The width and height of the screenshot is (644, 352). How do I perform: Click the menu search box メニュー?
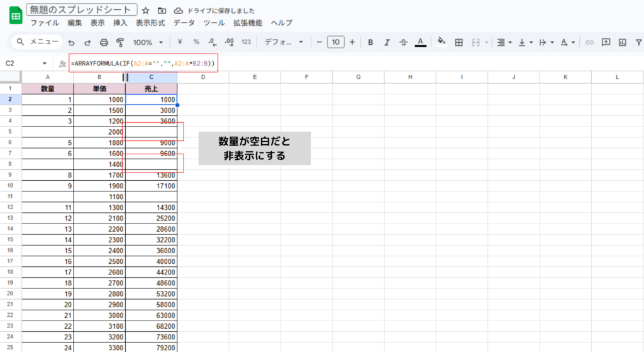click(37, 42)
